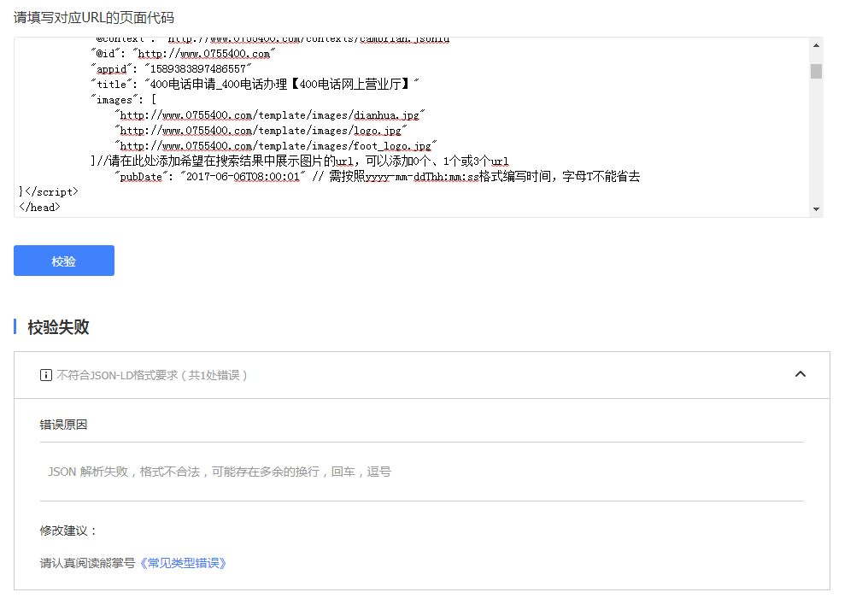Open the 《常见类型错误》 link
868x598 pixels.
pyautogui.click(x=182, y=563)
